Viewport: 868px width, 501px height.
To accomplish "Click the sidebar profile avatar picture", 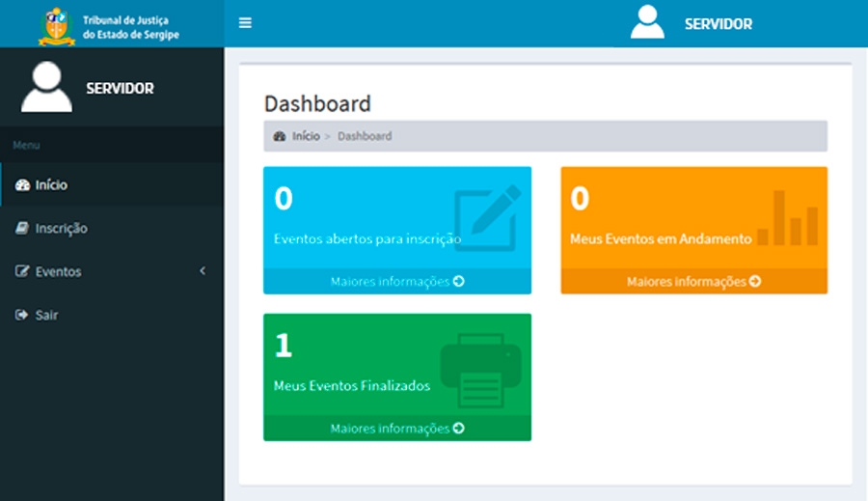I will pyautogui.click(x=46, y=88).
